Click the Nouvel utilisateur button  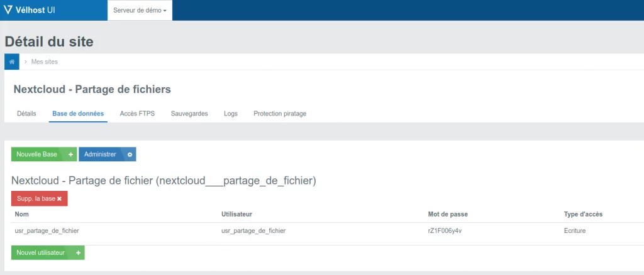[x=48, y=253]
